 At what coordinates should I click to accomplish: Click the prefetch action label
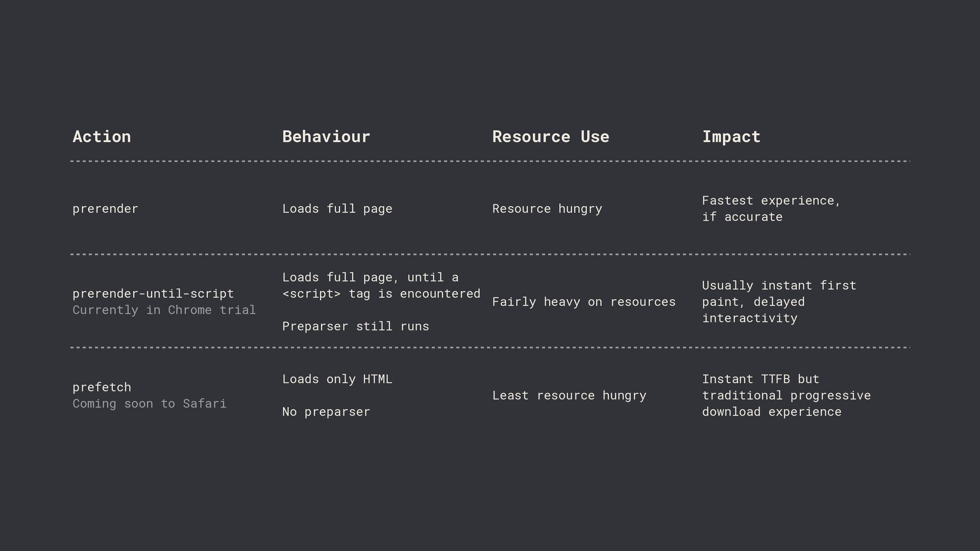(x=102, y=387)
